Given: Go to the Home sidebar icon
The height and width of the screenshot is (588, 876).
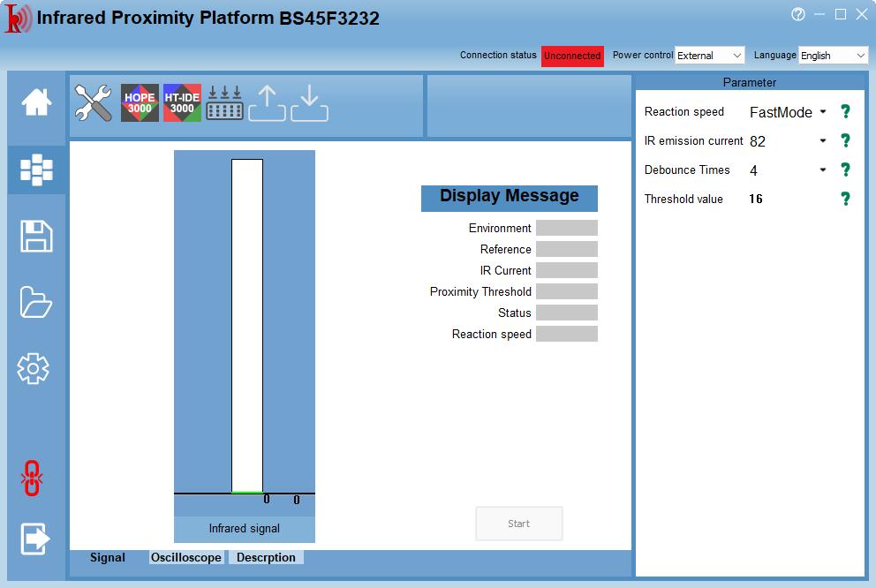Looking at the screenshot, I should (x=36, y=102).
